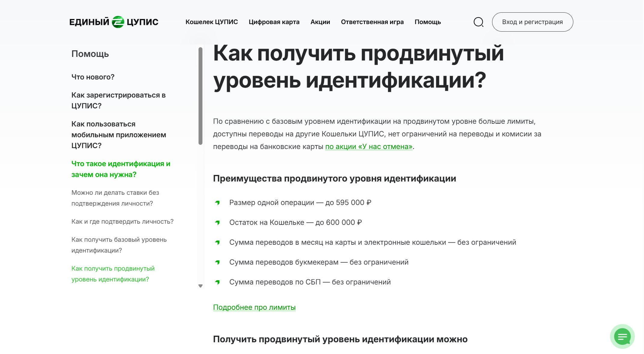Open Как пользоваться мобильным приложением ЦУПИС?
Screen dimensions: 644x354
click(x=119, y=135)
